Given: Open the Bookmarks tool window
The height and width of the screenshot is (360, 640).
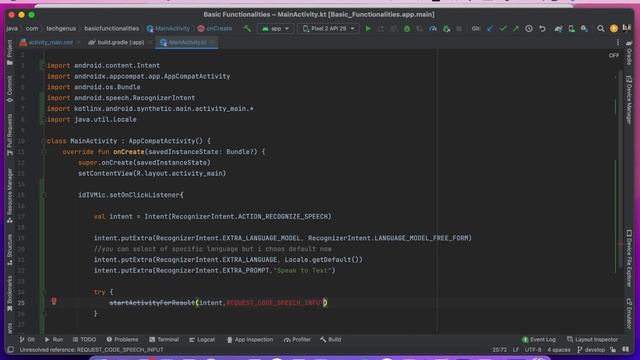Looking at the screenshot, I should pyautogui.click(x=10, y=293).
